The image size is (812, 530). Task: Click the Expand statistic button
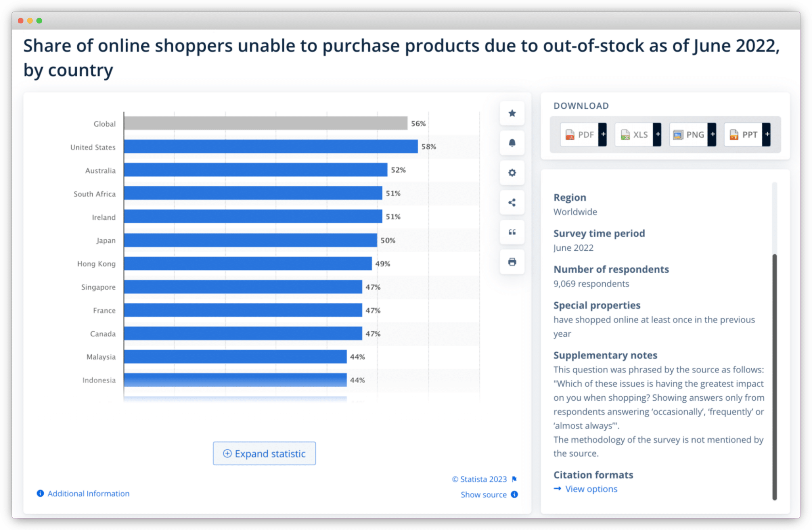pos(264,453)
